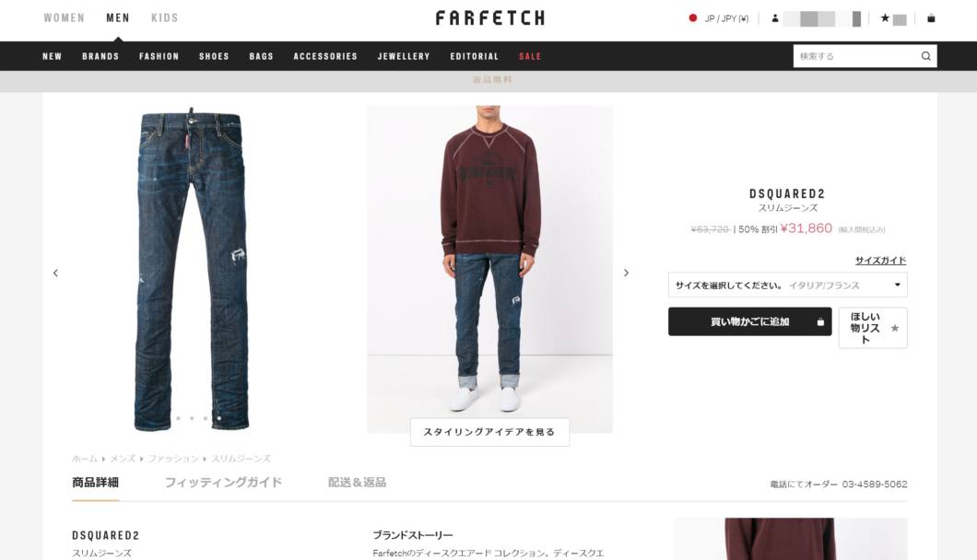Open the Sale menu item

[530, 56]
